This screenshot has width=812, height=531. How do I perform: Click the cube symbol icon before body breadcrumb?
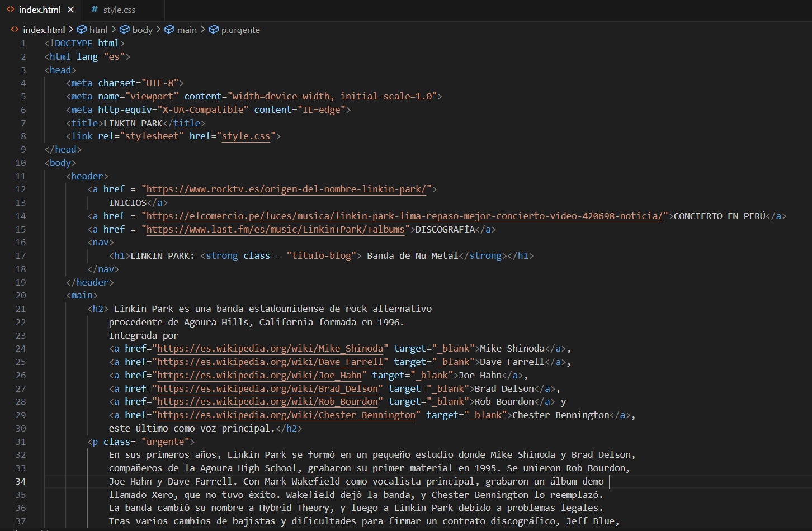pyautogui.click(x=125, y=30)
